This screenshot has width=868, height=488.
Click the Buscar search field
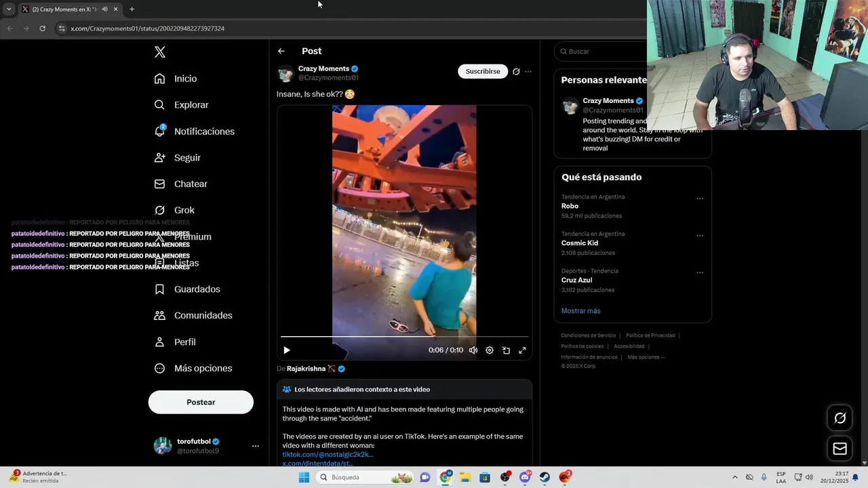click(601, 52)
